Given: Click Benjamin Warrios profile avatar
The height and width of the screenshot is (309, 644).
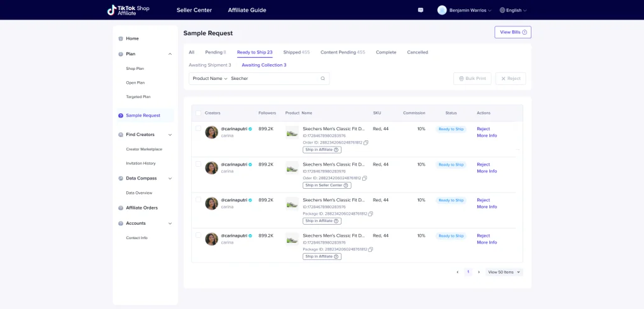Looking at the screenshot, I should [x=442, y=10].
